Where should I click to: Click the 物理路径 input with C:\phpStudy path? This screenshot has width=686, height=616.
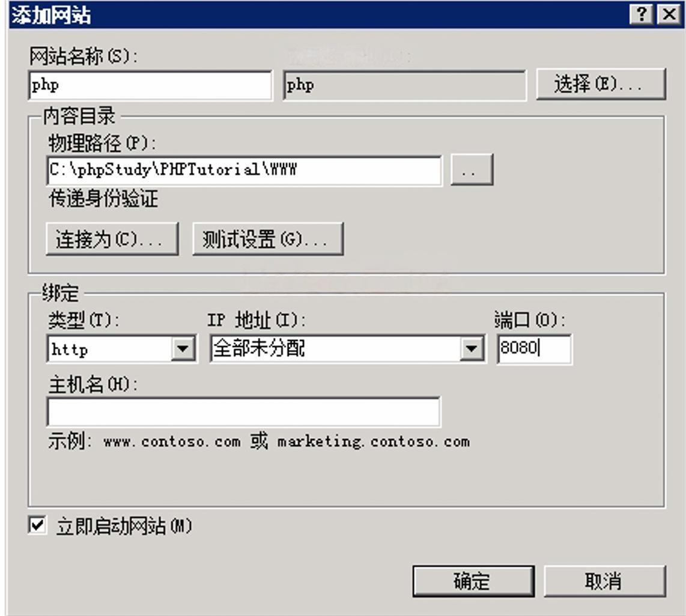pos(244,170)
